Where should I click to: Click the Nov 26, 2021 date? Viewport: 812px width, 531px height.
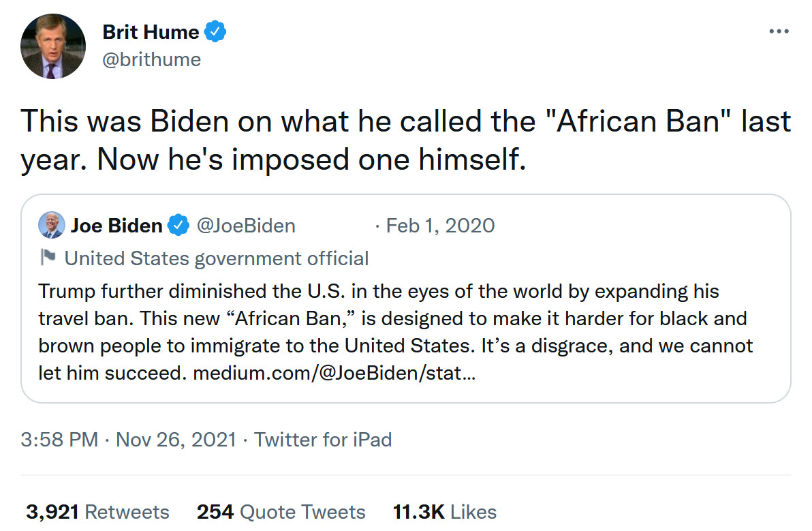(x=176, y=440)
